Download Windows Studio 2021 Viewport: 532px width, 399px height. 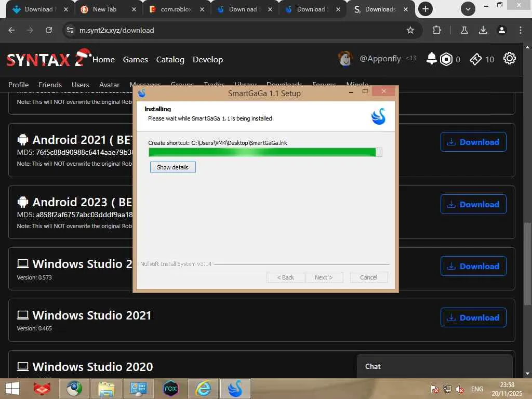[x=473, y=317]
